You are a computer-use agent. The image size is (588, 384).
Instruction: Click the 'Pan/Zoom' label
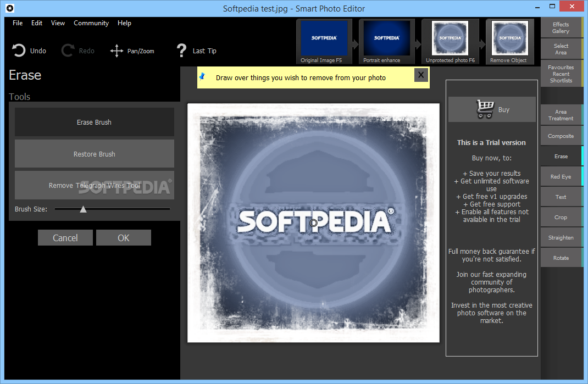click(141, 51)
